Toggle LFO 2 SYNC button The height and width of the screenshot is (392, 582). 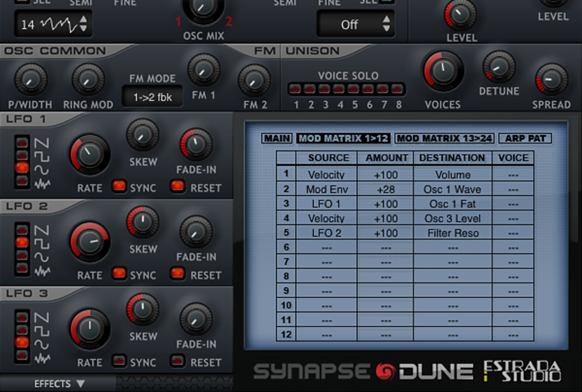119,273
